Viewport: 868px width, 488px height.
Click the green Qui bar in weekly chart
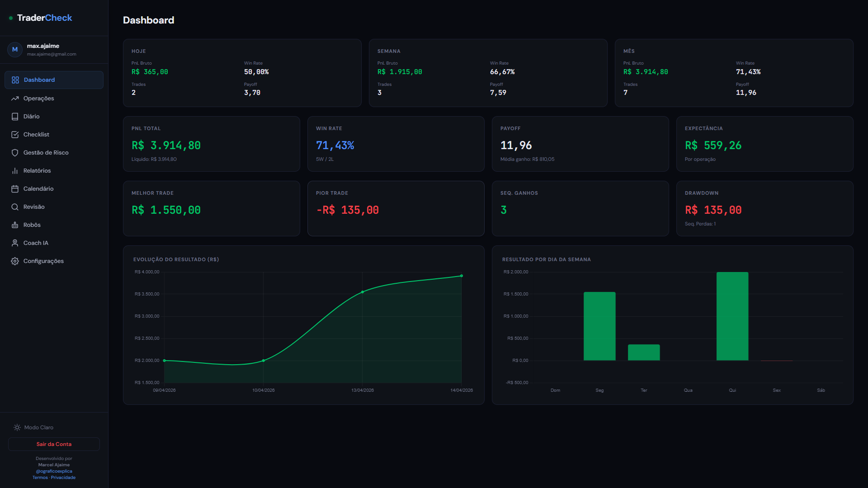pos(732,316)
